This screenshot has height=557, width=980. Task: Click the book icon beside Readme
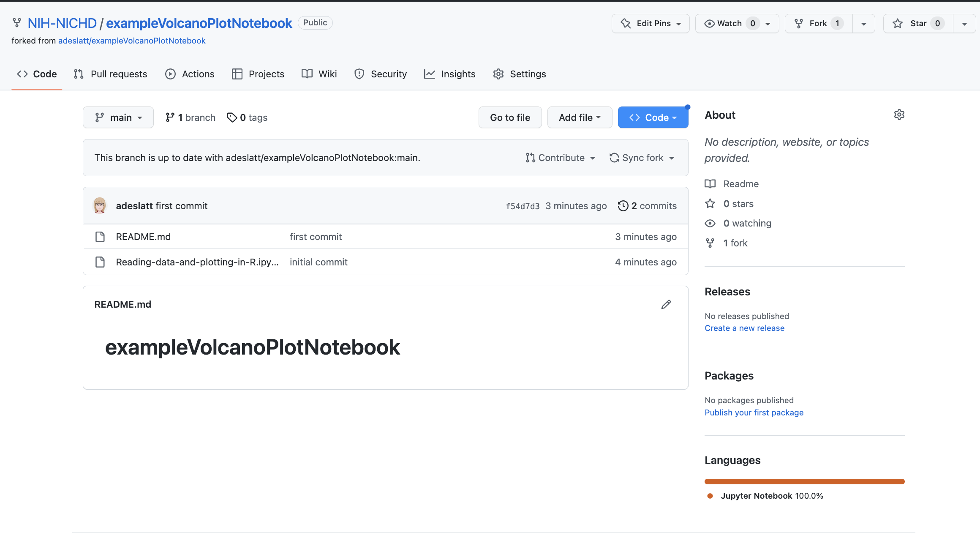click(x=710, y=184)
